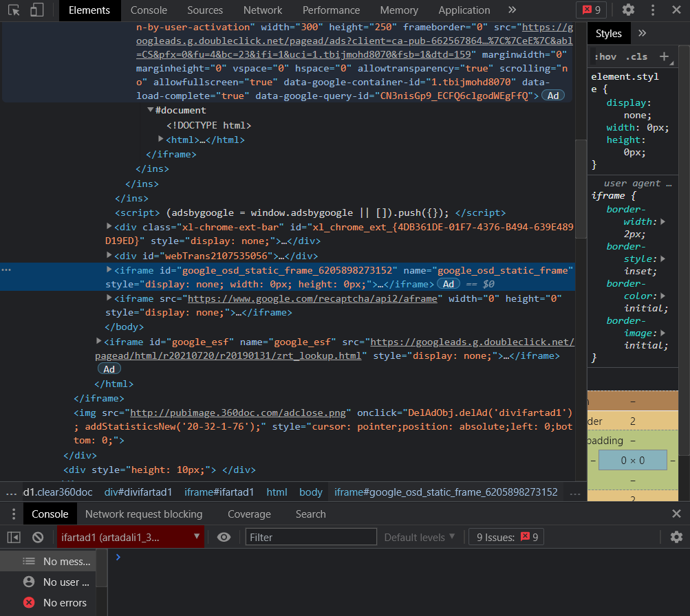The height and width of the screenshot is (616, 690).
Task: Show more DevTools tabs chevron
Action: tap(512, 10)
